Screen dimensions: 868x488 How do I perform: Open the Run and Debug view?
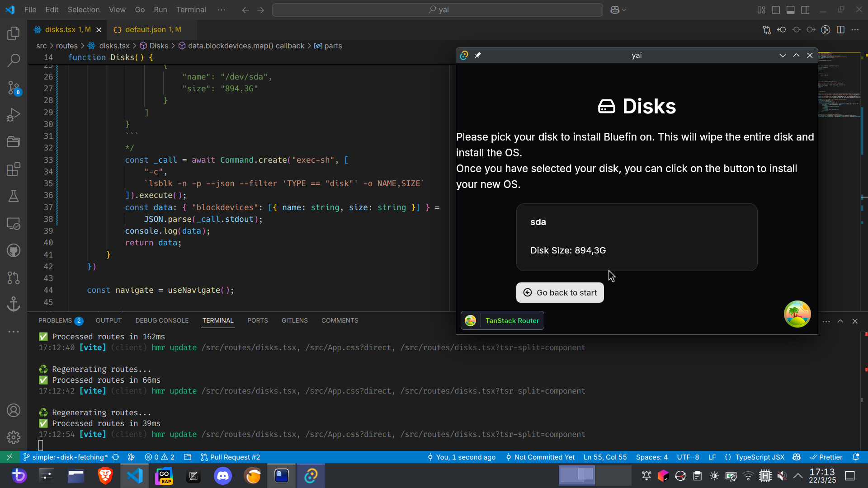point(14,115)
